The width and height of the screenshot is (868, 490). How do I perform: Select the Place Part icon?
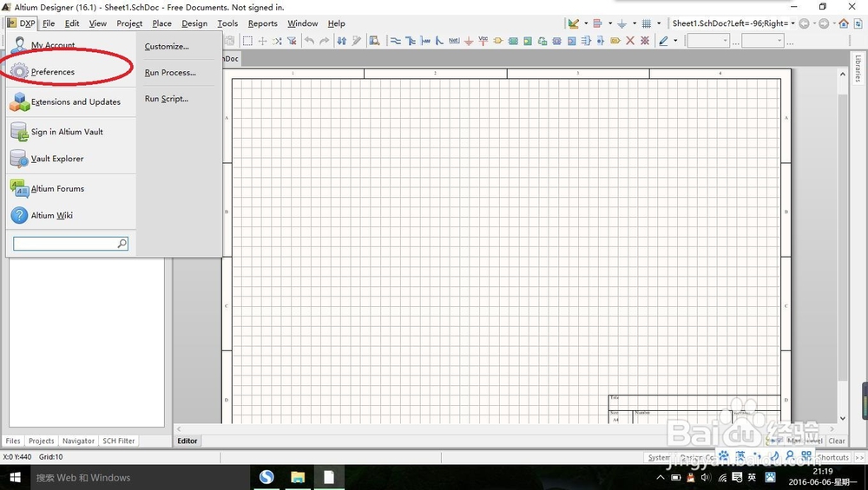[x=498, y=41]
